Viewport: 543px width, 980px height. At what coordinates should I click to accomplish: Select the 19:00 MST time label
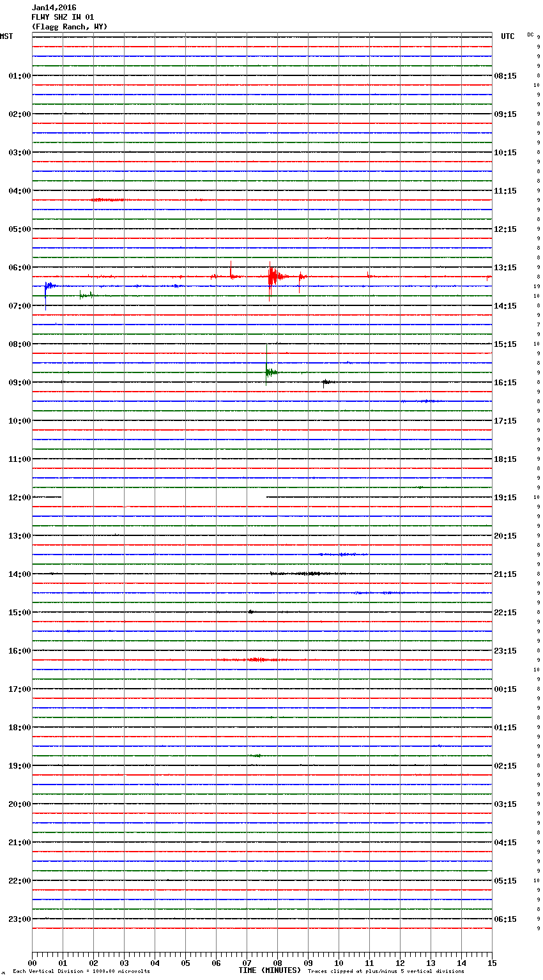point(20,766)
